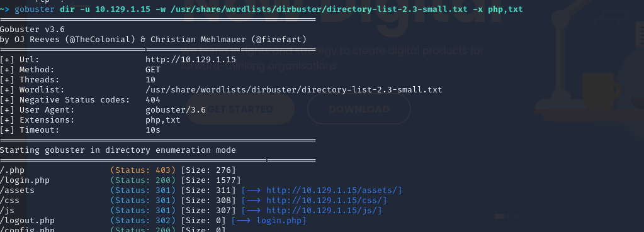Click Size: 276 for /.php
The height and width of the screenshot is (232, 644).
[x=208, y=170]
